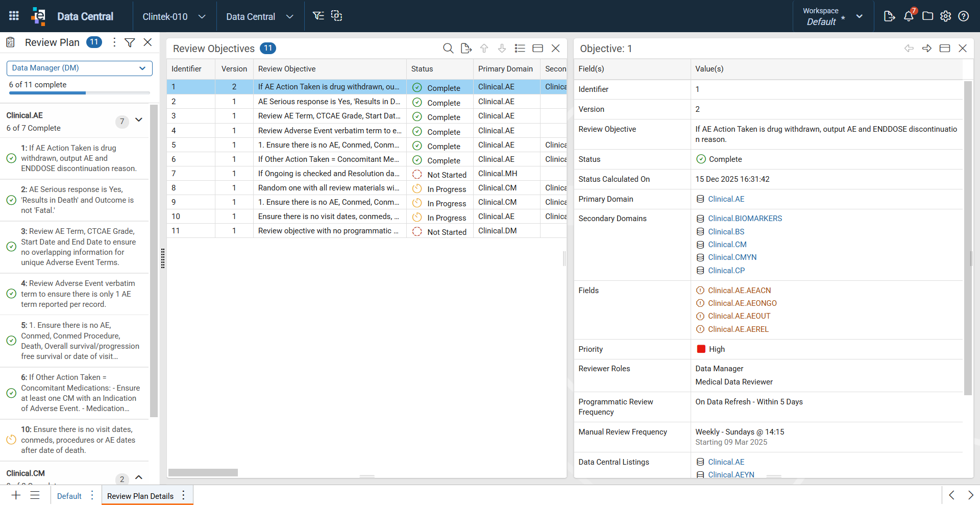This screenshot has width=980, height=505.
Task: Open the Clinical.AE.AEACN field link
Action: [x=739, y=291]
